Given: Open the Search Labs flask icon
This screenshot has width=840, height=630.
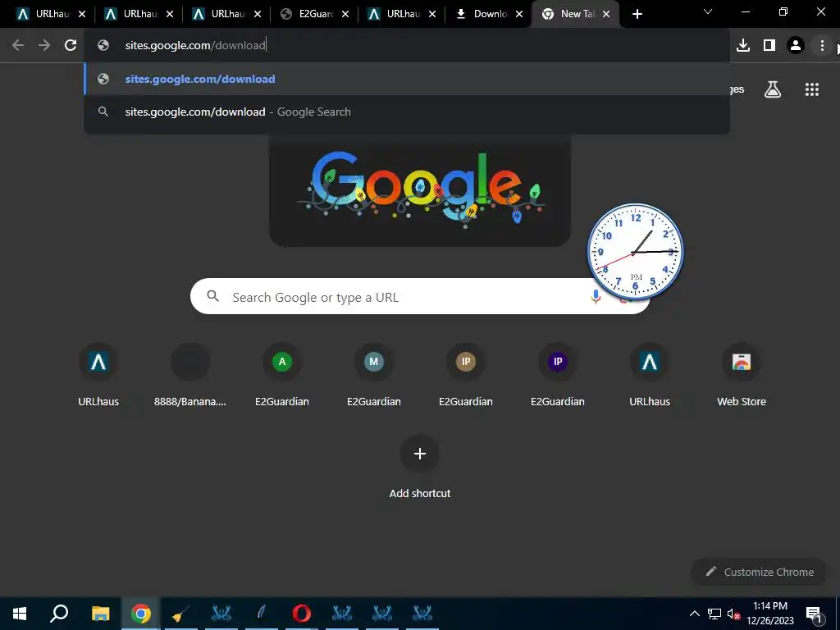Looking at the screenshot, I should pos(773,89).
